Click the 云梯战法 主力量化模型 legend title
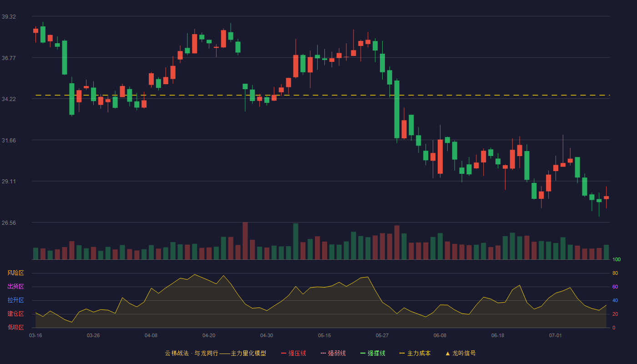637x364 pixels. click(215, 353)
